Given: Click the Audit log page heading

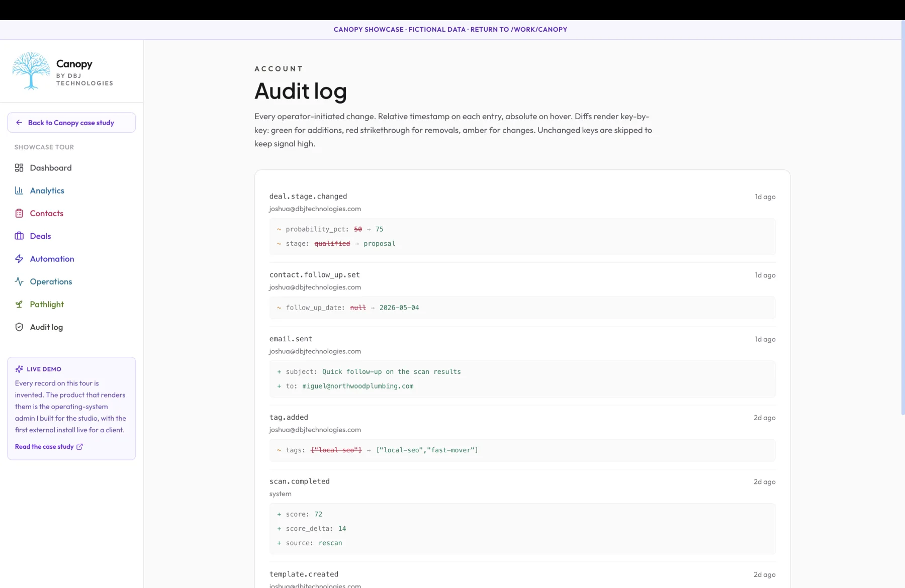Looking at the screenshot, I should point(301,91).
